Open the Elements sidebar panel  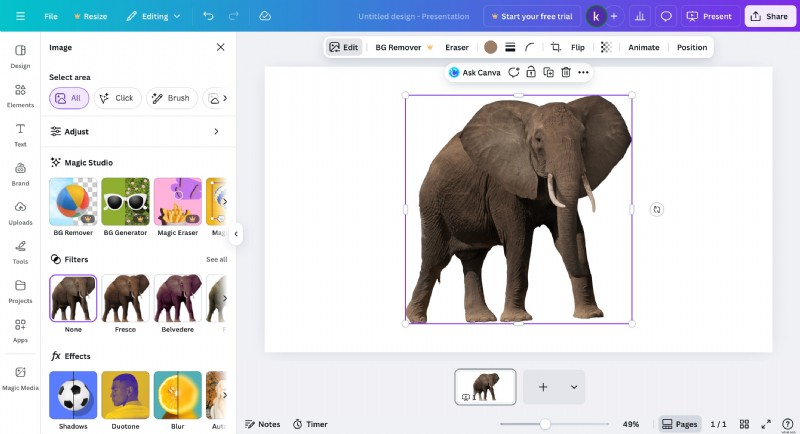coord(20,96)
